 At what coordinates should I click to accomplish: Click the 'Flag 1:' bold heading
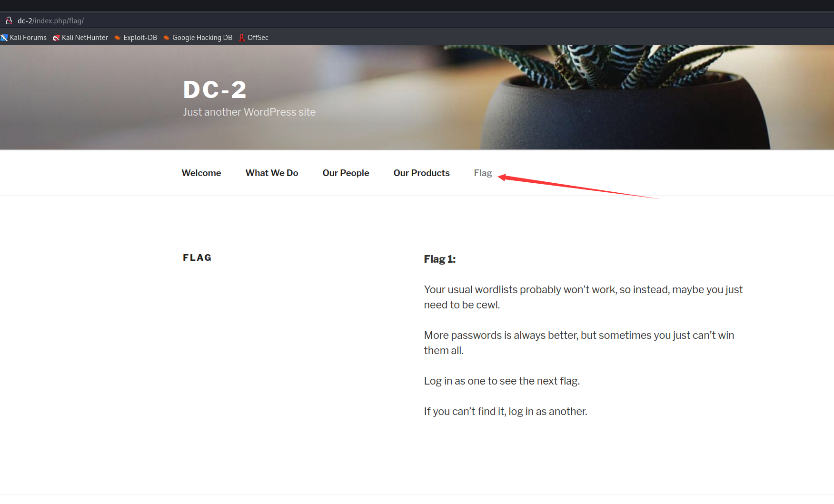coord(440,259)
